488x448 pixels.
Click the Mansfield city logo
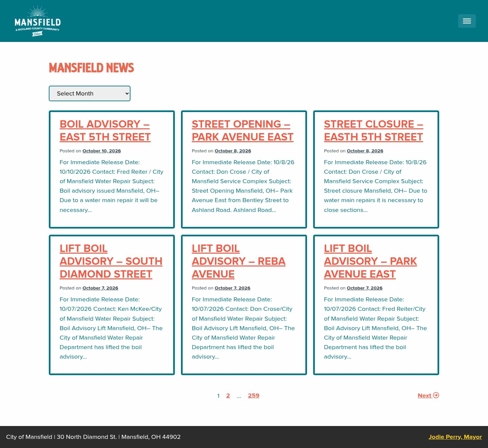tap(38, 21)
